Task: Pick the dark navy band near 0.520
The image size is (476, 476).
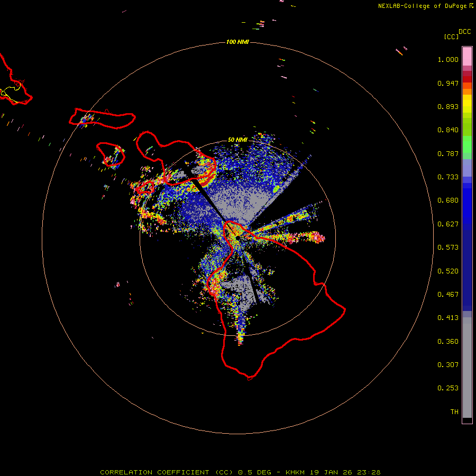Action: [x=467, y=270]
